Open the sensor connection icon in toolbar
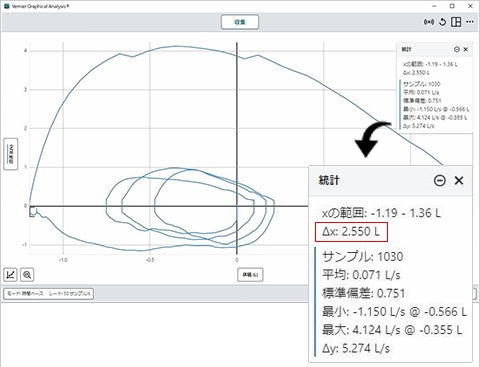The width and height of the screenshot is (480, 367). pyautogui.click(x=429, y=22)
